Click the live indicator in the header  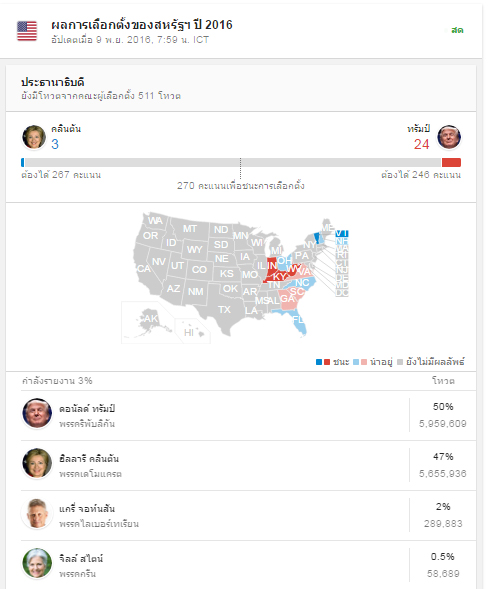pos(457,30)
